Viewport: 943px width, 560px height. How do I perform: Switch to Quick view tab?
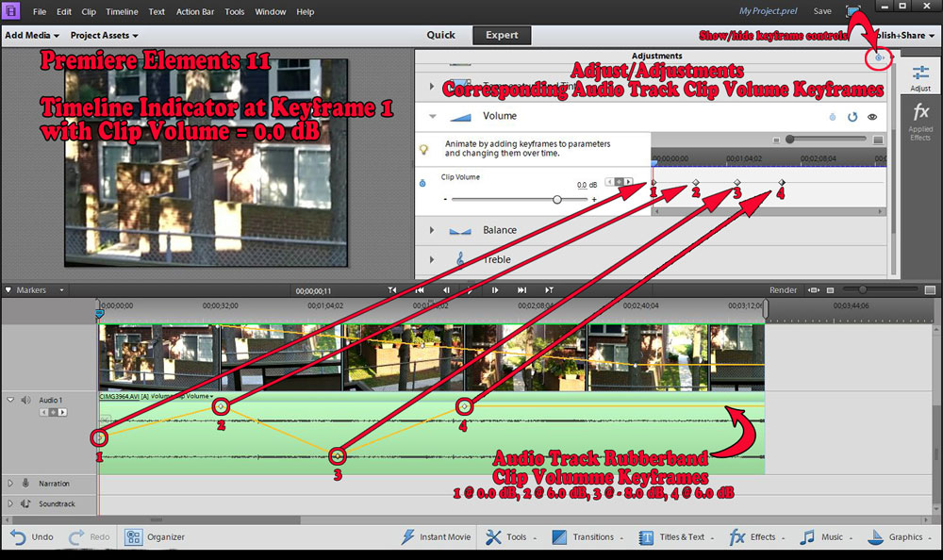440,35
